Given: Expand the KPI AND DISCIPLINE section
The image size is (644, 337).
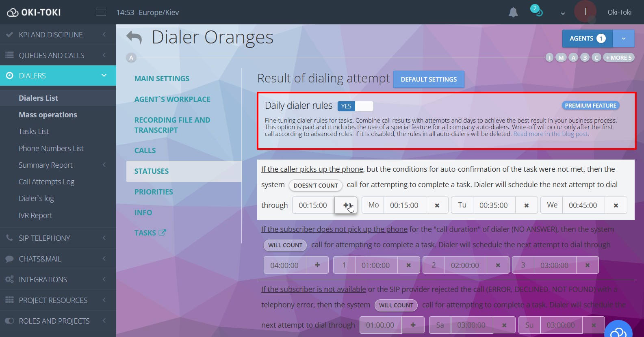Looking at the screenshot, I should tap(58, 35).
